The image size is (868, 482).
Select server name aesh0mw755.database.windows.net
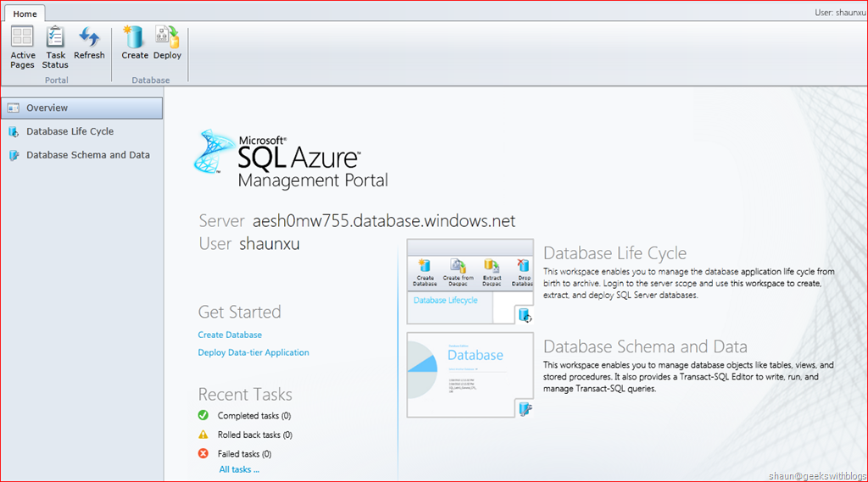[x=384, y=221]
